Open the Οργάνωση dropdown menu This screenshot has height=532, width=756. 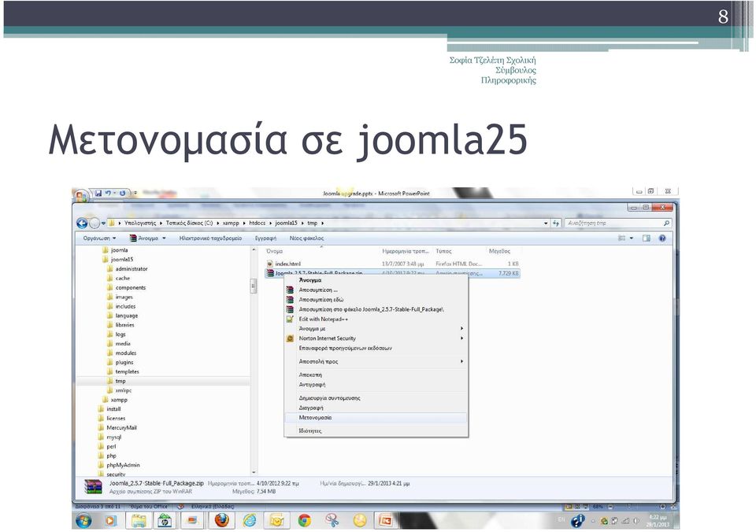pyautogui.click(x=99, y=238)
